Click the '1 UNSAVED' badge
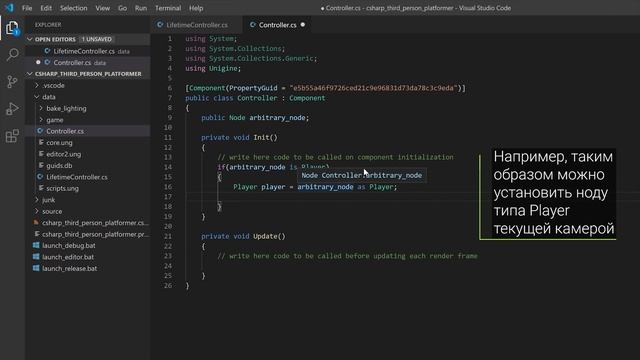Image resolution: width=640 pixels, height=360 pixels. point(96,39)
